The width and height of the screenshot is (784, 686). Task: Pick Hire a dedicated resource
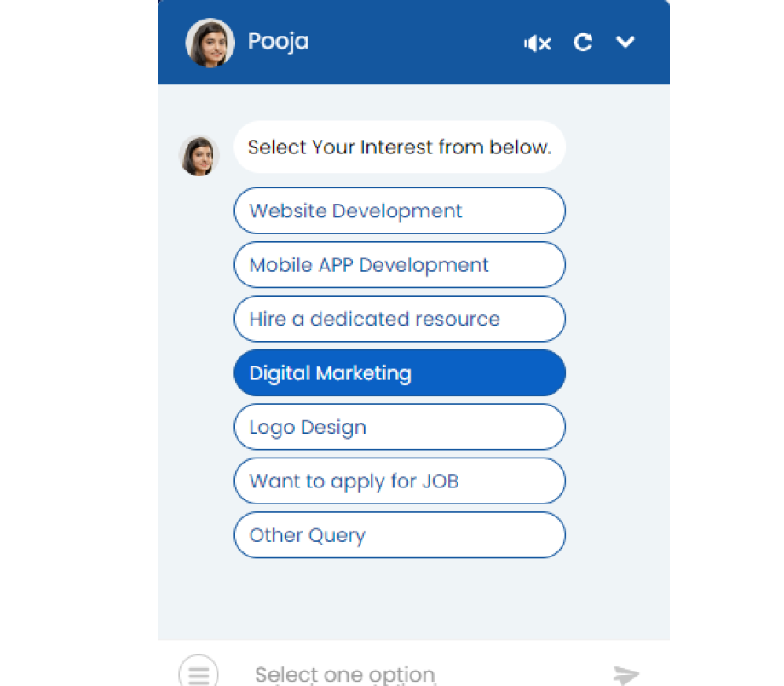point(400,319)
